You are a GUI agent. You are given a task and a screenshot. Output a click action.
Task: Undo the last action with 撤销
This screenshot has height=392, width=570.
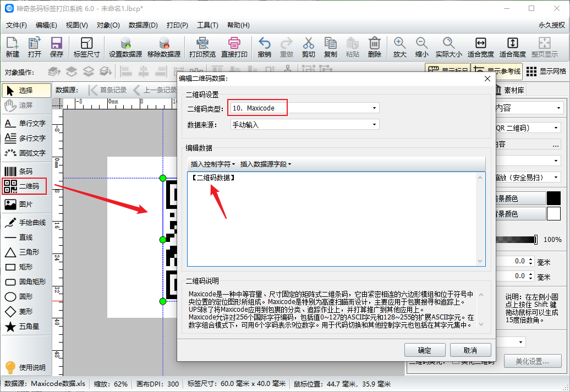(x=264, y=47)
